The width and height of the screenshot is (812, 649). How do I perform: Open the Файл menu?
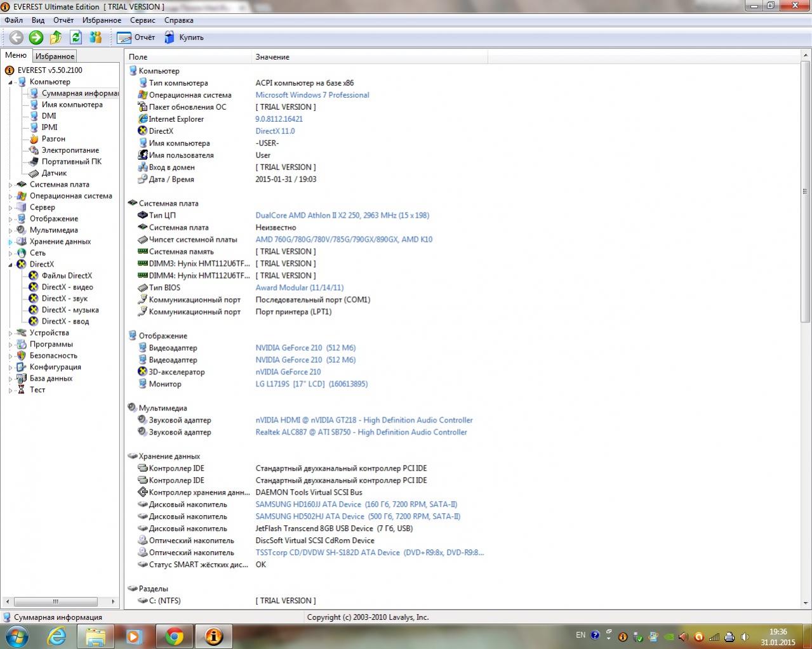[x=13, y=20]
